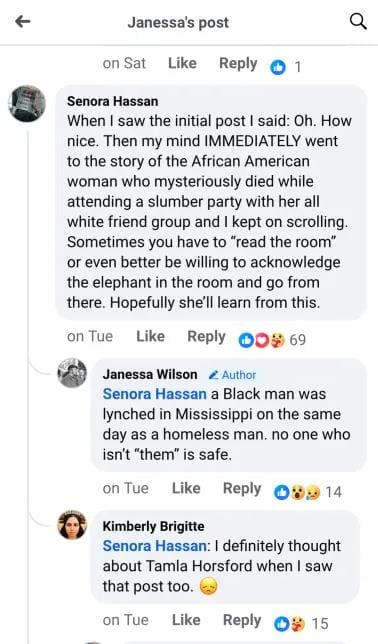Image resolution: width=378 pixels, height=644 pixels.
Task: Reply to Senora Hassan's comment
Action: coord(206,336)
